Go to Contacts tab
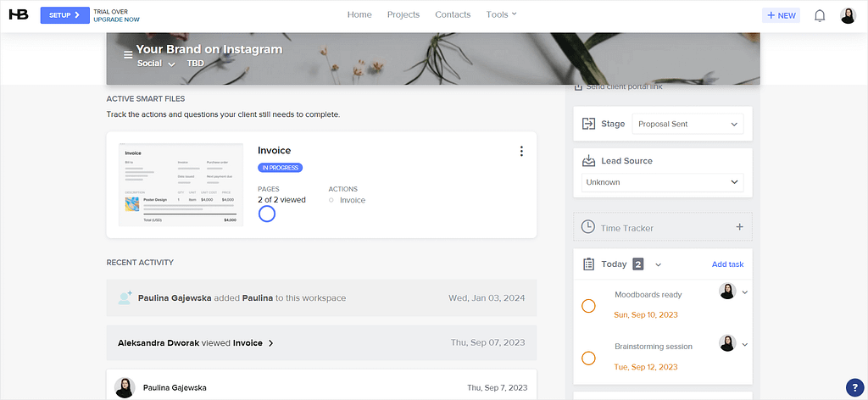This screenshot has height=400, width=868. pyautogui.click(x=453, y=14)
